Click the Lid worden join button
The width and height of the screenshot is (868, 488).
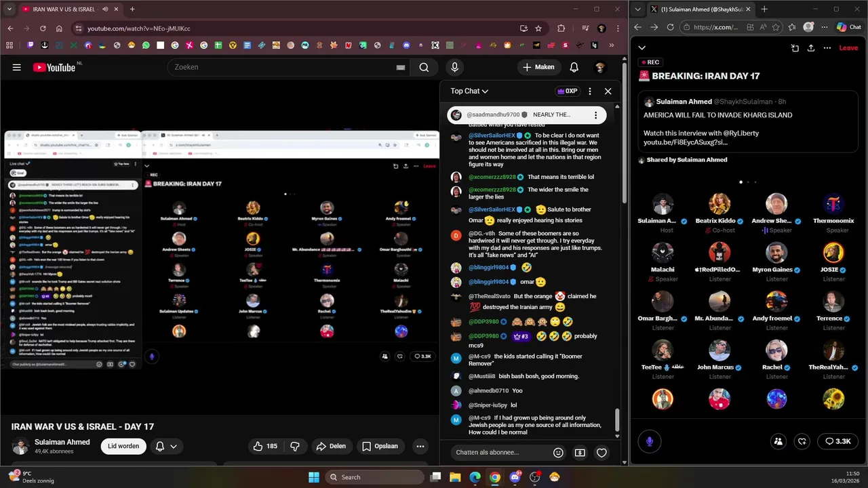pos(123,446)
